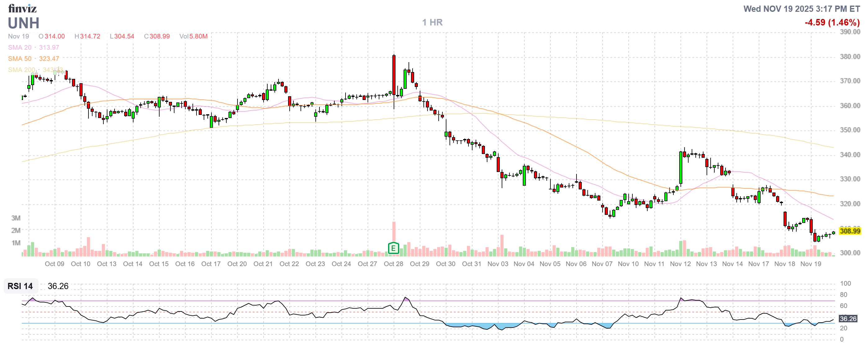
Task: Click the finviz logo
Action: pyautogui.click(x=22, y=8)
